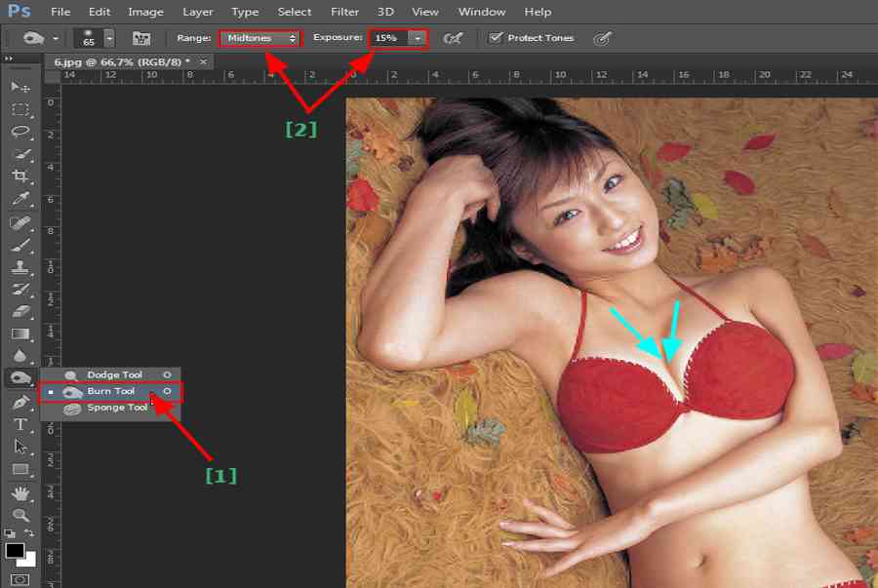Viewport: 878px width, 588px height.
Task: Open the Filter menu
Action: [344, 12]
